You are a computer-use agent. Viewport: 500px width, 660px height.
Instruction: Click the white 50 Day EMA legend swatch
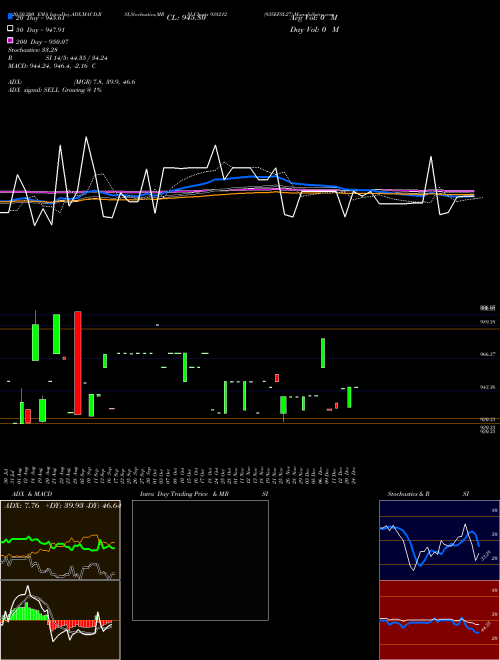point(10,29)
